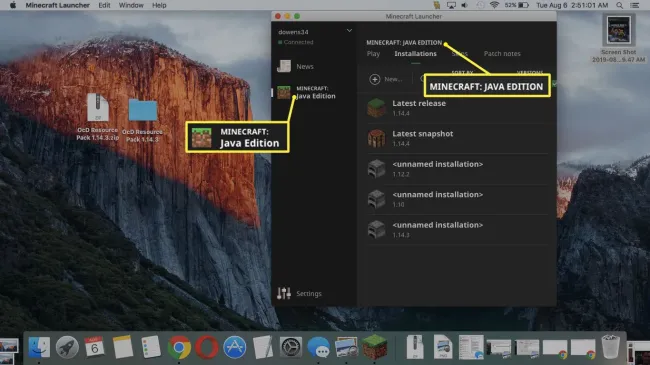Expand the dowens34 account dropdown chevron
This screenshot has height=365, width=650.
(349, 31)
